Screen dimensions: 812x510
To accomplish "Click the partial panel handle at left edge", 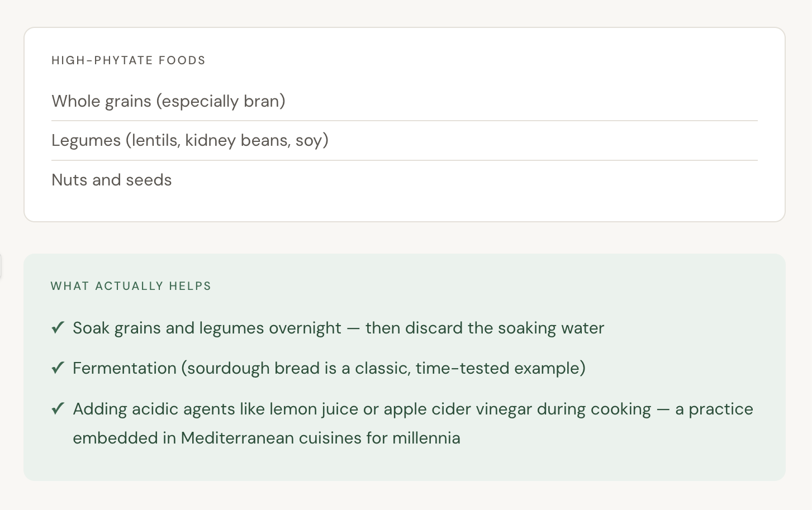I will pos(1,266).
